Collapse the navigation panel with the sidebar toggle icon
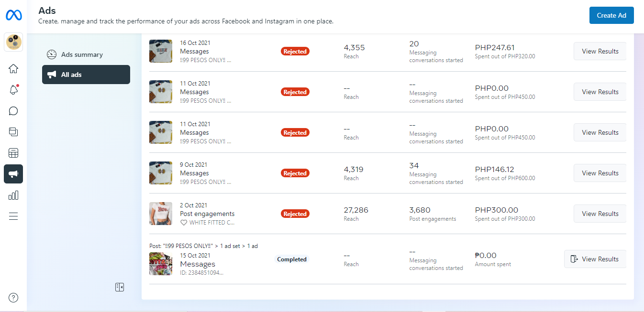The height and width of the screenshot is (312, 644). (x=120, y=287)
